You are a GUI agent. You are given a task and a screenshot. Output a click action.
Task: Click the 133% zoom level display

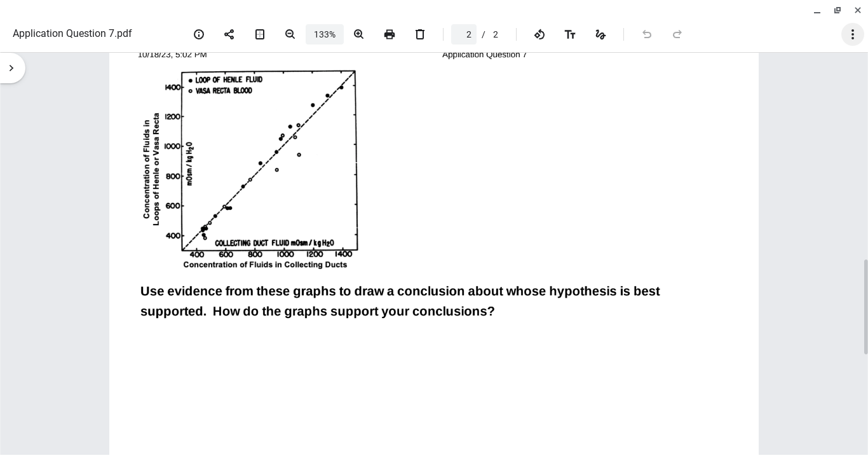coord(325,34)
